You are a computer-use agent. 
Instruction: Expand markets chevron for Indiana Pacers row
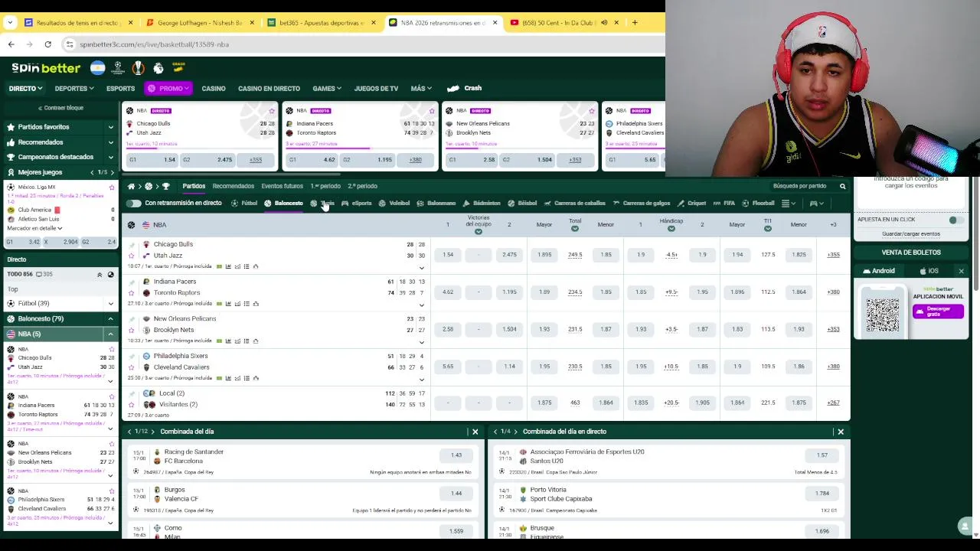pos(421,305)
